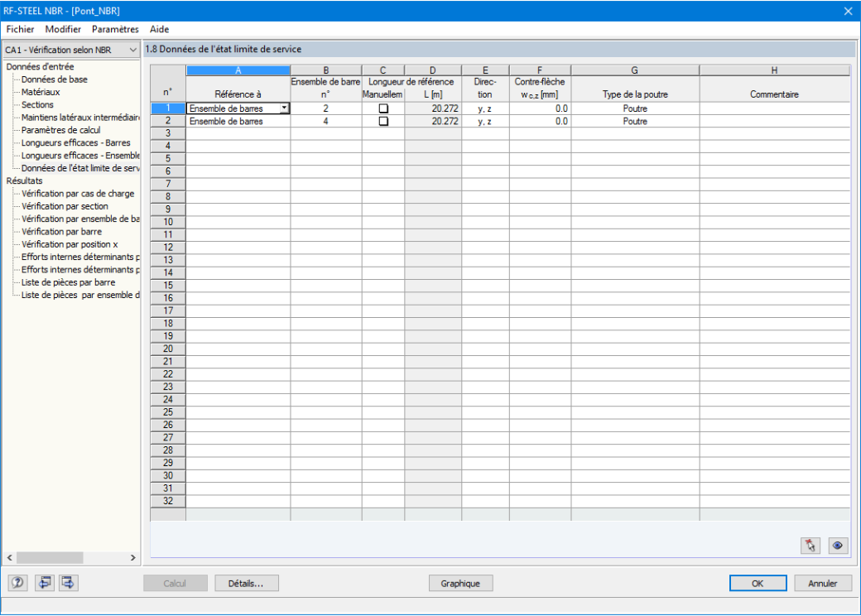Click the Résultats tree heading

click(x=24, y=180)
